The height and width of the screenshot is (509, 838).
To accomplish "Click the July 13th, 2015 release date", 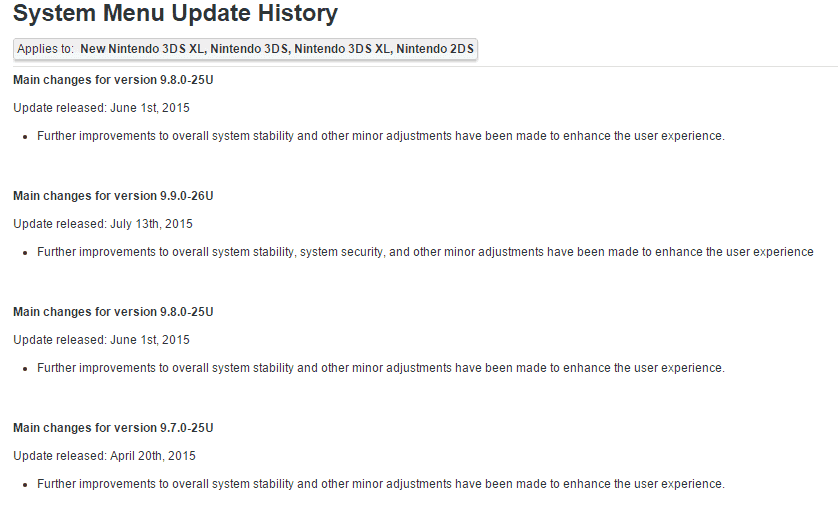I will click(x=151, y=224).
